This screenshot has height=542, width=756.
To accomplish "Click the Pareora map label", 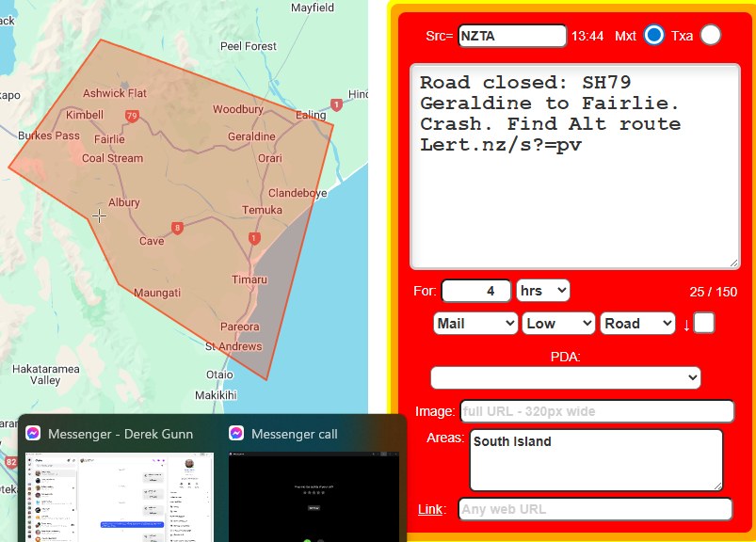I will point(240,327).
